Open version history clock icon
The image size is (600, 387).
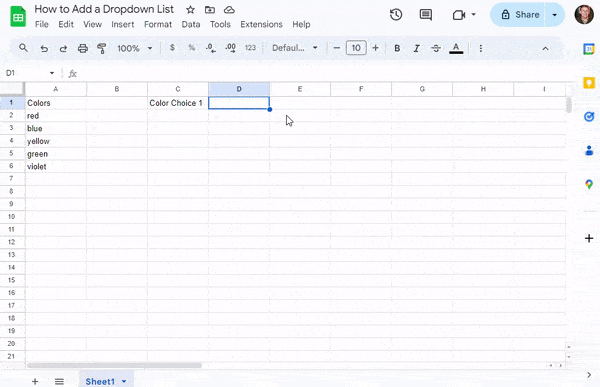click(x=396, y=15)
